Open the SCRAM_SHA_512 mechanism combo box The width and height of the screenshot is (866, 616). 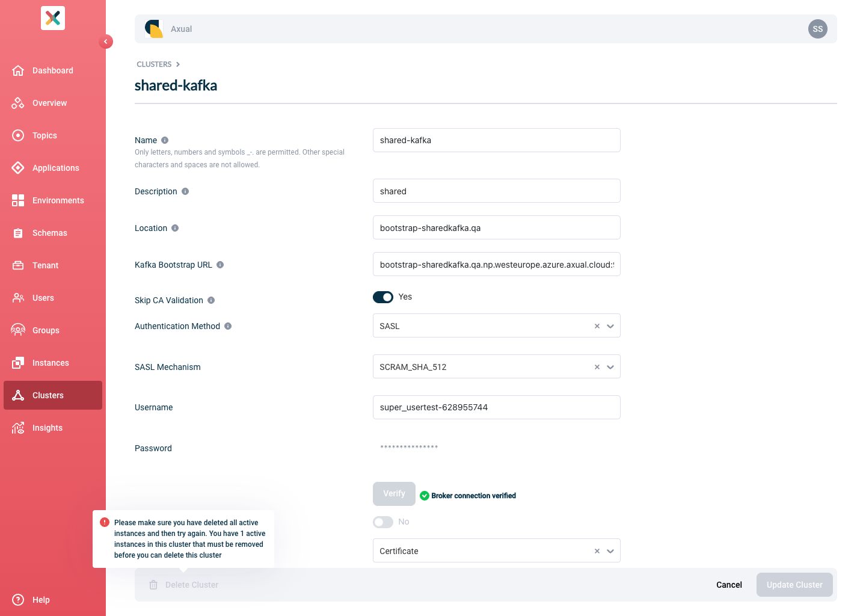pos(497,366)
